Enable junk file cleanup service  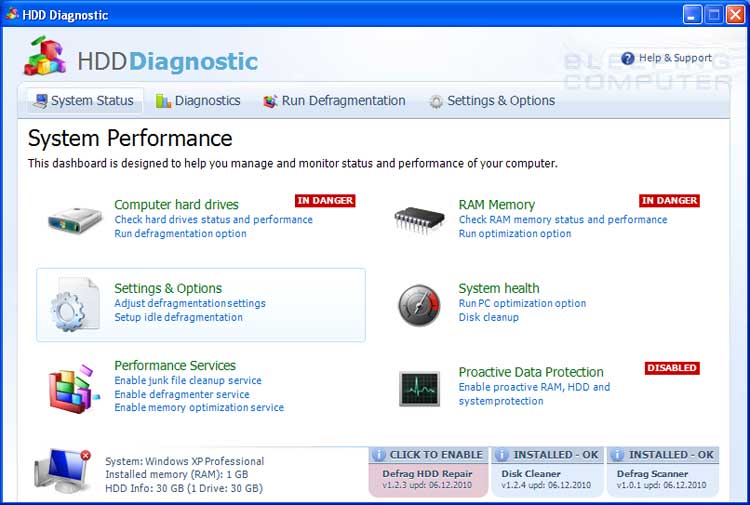click(x=188, y=381)
